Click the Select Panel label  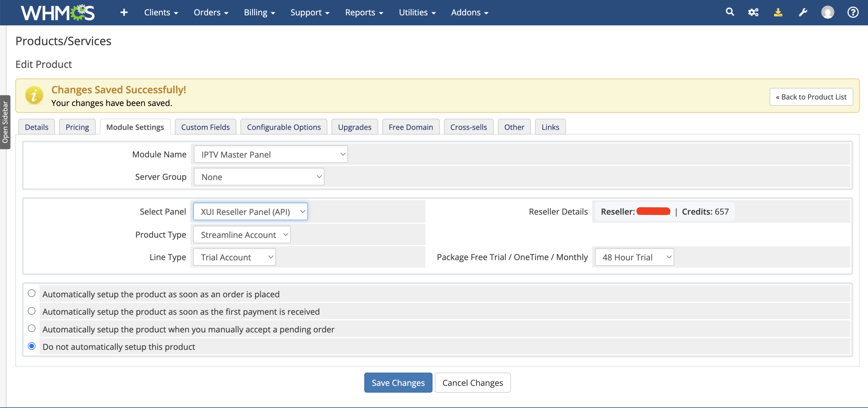[163, 212]
